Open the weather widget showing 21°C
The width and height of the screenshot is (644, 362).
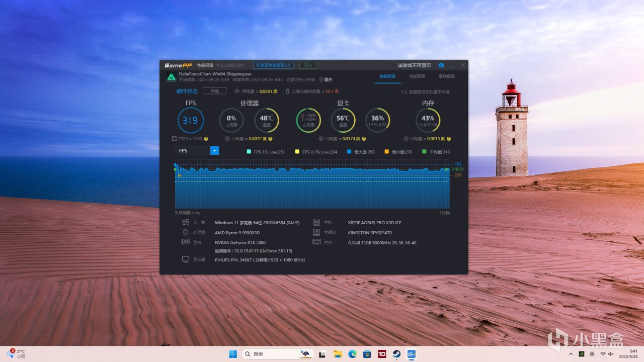click(16, 354)
